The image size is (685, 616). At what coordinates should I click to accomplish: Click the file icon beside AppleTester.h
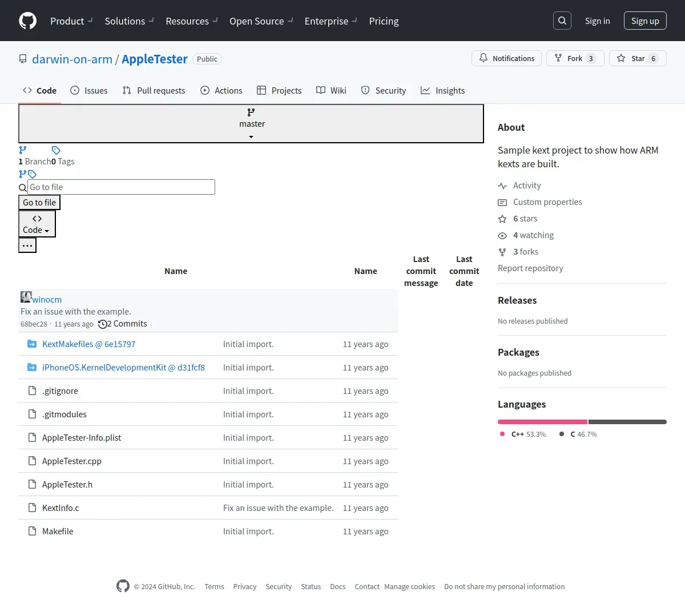point(33,484)
